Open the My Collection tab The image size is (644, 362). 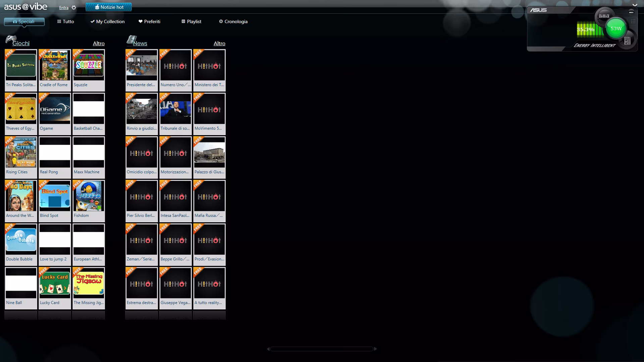[107, 21]
